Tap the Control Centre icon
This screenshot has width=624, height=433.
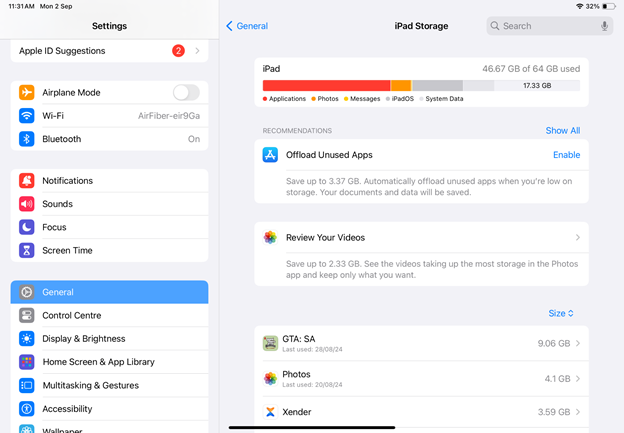pyautogui.click(x=27, y=315)
